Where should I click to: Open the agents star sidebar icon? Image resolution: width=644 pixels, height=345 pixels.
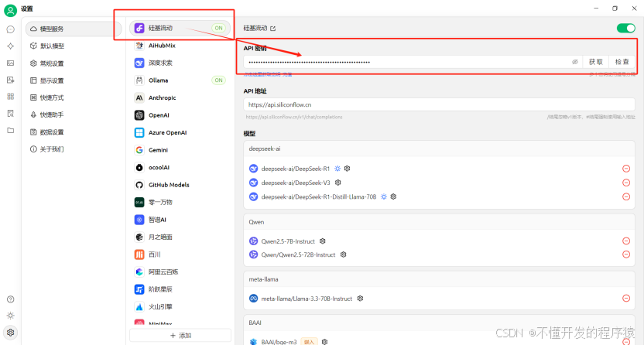pyautogui.click(x=11, y=46)
